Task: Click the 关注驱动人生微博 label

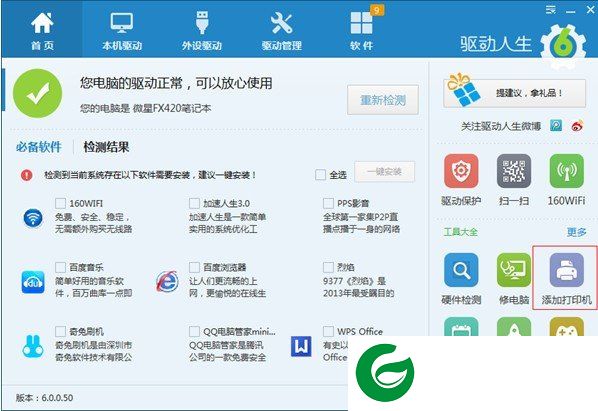Action: 501,126
